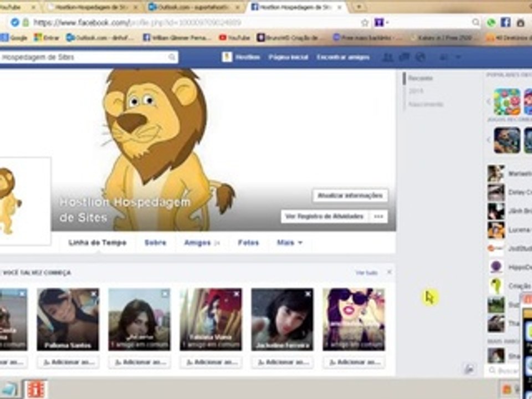
Task: Open the Criação chat contact with green logo
Action: (509, 286)
